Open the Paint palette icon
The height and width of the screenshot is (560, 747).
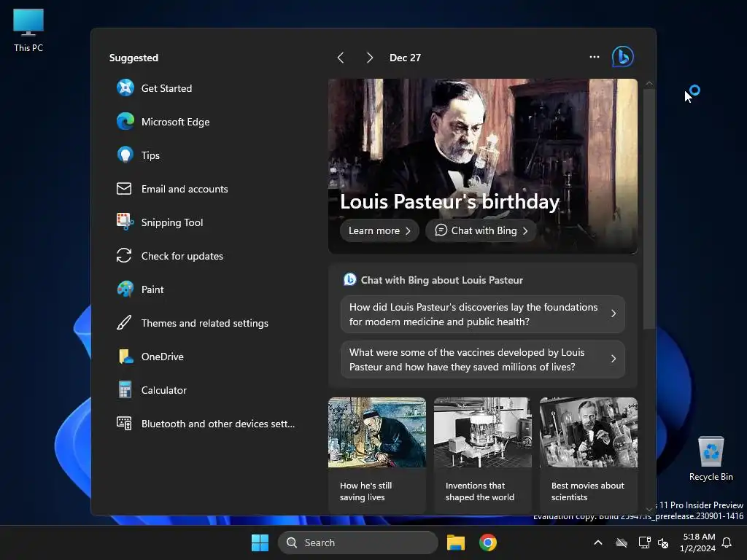tap(125, 289)
